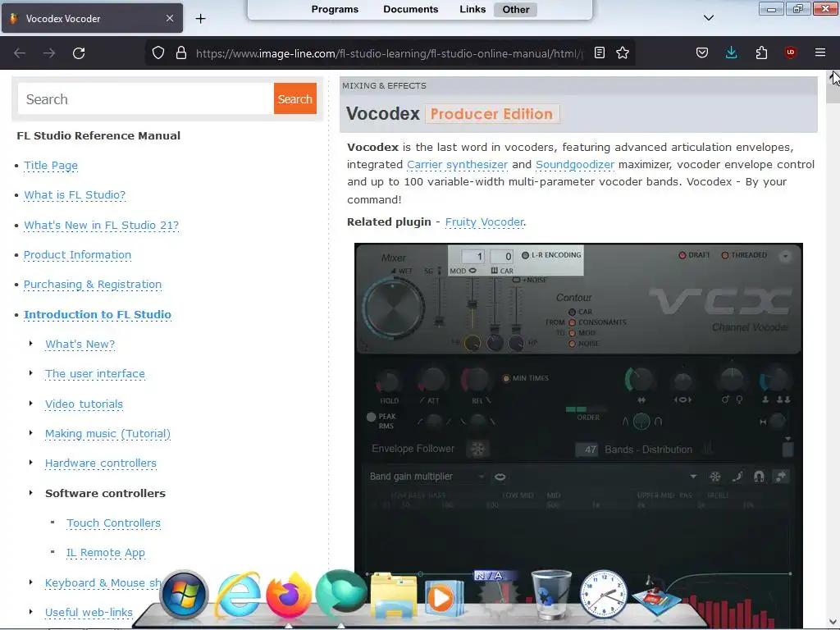Open the Programs tab

coord(335,9)
